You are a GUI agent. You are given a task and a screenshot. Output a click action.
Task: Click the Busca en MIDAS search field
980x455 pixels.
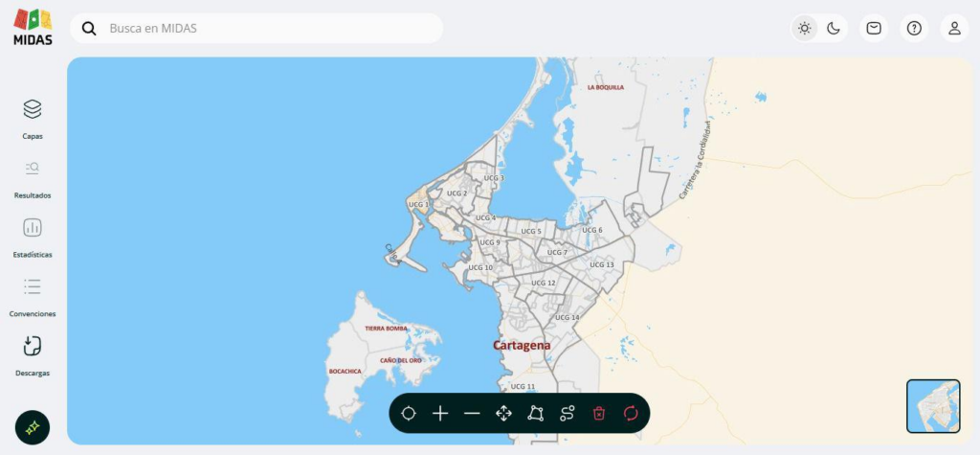tap(268, 29)
